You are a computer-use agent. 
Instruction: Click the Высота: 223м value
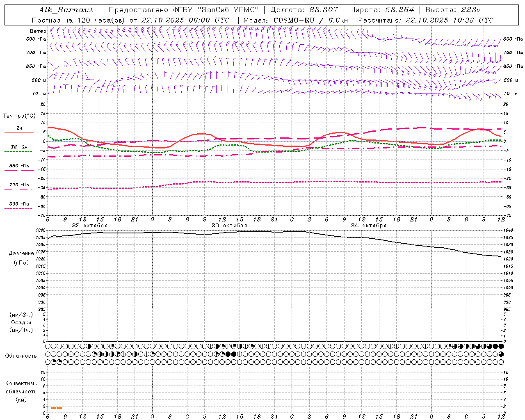click(x=453, y=10)
